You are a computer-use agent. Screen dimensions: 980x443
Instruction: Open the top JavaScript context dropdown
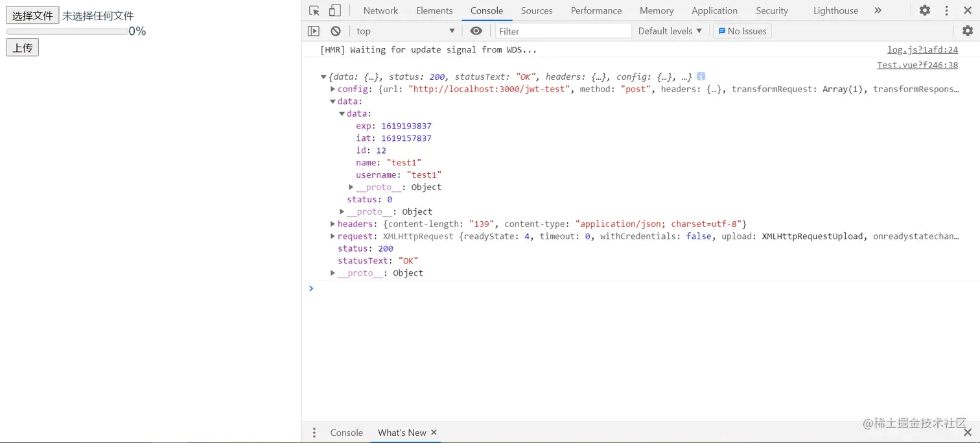point(406,31)
